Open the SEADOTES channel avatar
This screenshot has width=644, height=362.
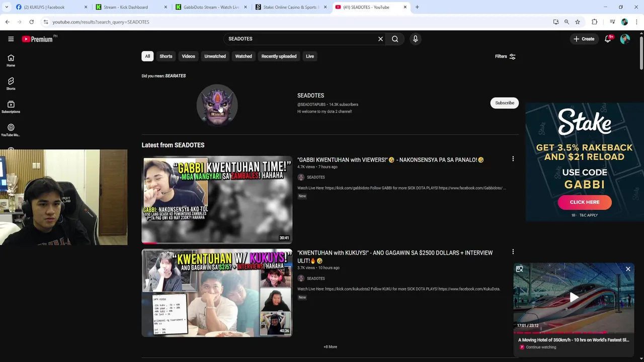[x=217, y=105]
